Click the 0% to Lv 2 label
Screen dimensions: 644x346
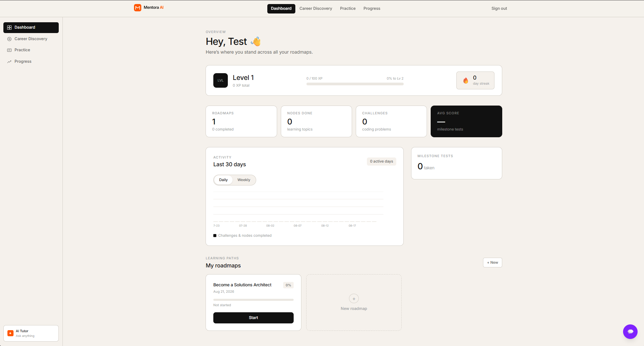tap(395, 79)
